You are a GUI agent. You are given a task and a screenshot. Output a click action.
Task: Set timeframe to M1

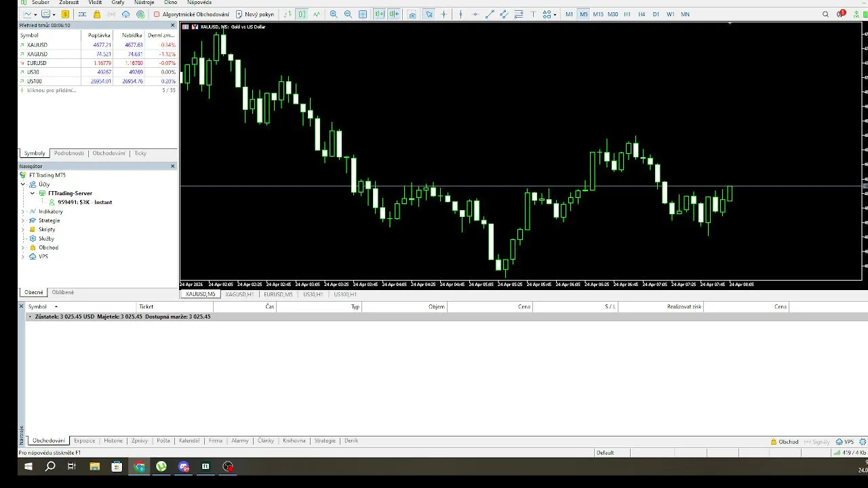(569, 14)
